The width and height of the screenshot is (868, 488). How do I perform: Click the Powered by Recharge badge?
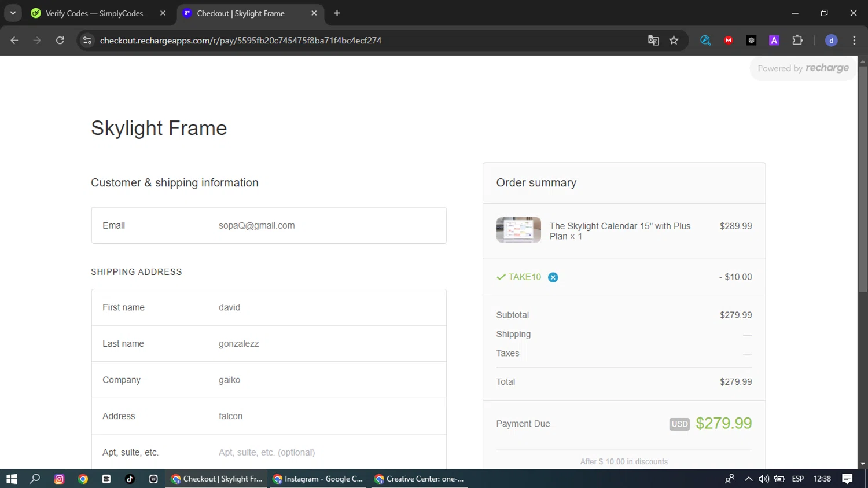[803, 68]
